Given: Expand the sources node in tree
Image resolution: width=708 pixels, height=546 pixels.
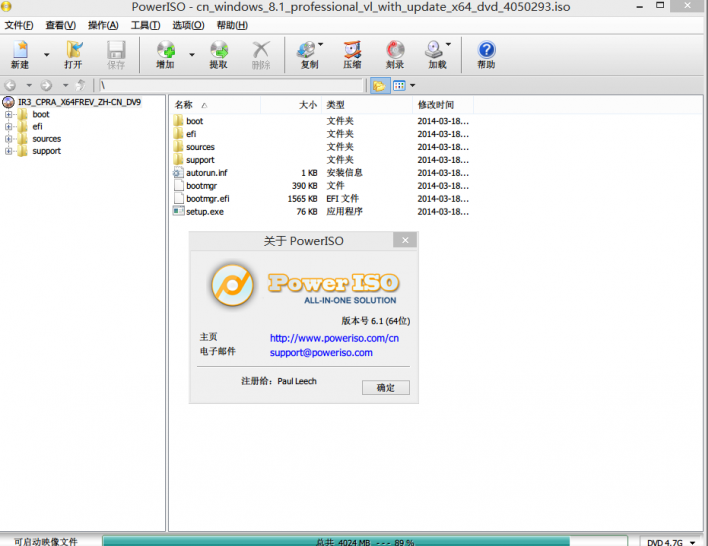Looking at the screenshot, I should pyautogui.click(x=8, y=139).
